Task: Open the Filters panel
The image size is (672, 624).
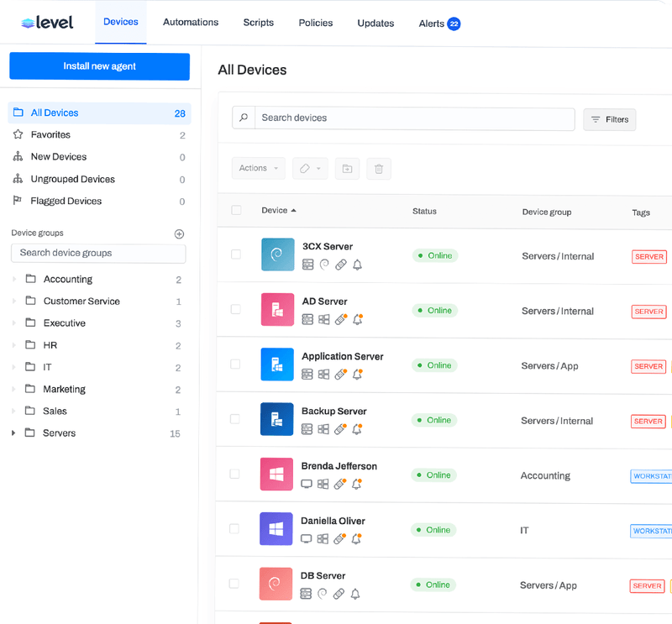Action: (609, 119)
